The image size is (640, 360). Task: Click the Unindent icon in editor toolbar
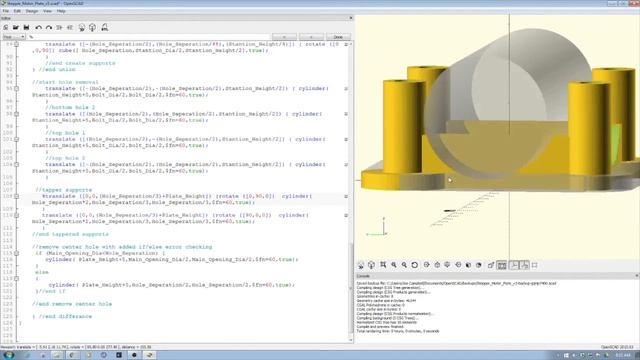click(59, 27)
